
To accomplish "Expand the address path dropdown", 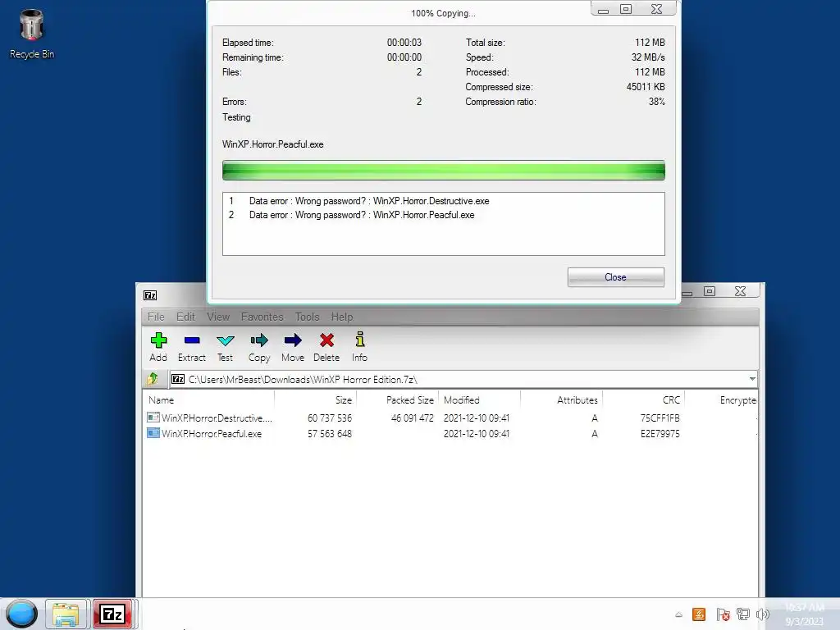I will (752, 379).
